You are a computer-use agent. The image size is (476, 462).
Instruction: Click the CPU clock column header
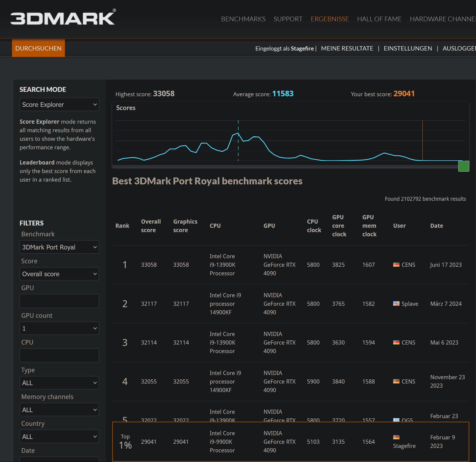[x=314, y=226]
